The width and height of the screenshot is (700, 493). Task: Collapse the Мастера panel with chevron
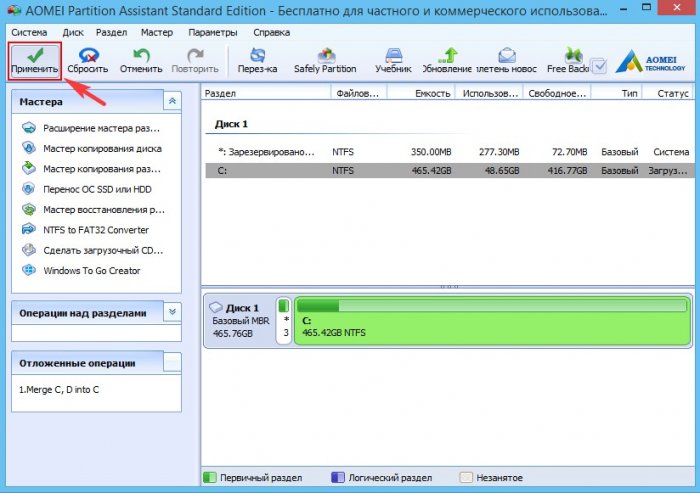coord(172,101)
